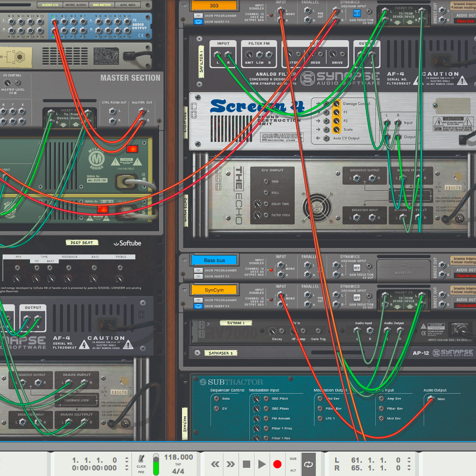Turn The Echo FILTER FREQ CV trim knob
Viewport: 476px width, 476px height.
257,215
